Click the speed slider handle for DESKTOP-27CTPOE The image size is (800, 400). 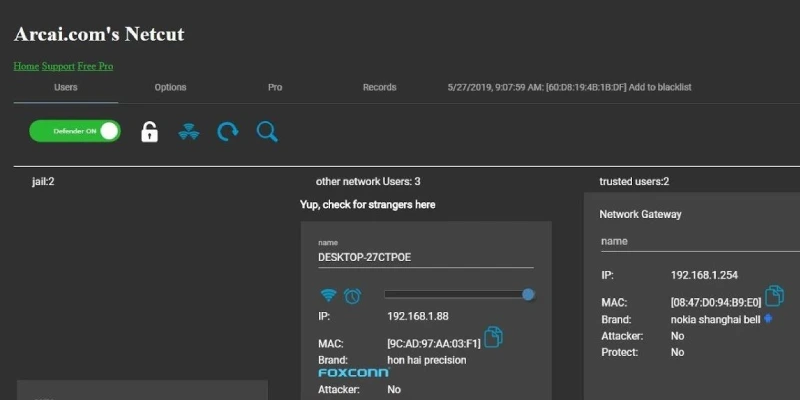(x=528, y=294)
